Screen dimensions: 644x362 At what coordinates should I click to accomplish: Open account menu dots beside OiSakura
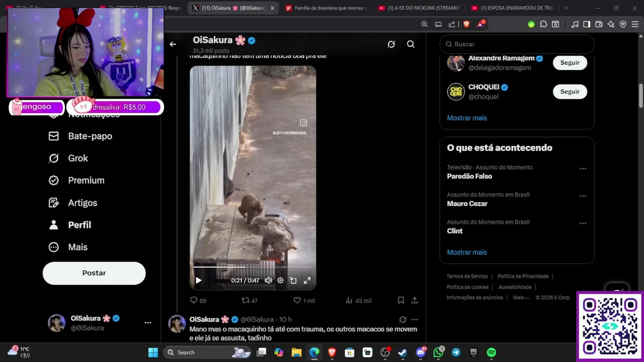148,323
